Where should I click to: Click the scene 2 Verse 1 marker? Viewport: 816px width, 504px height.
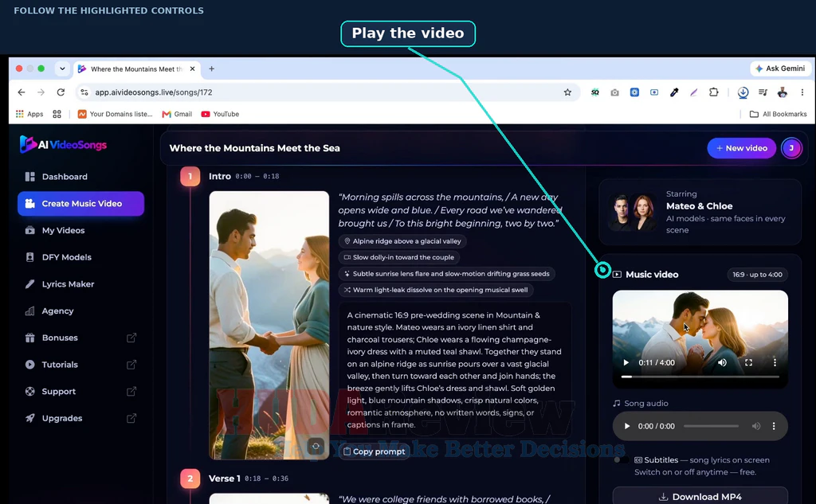[x=190, y=479]
